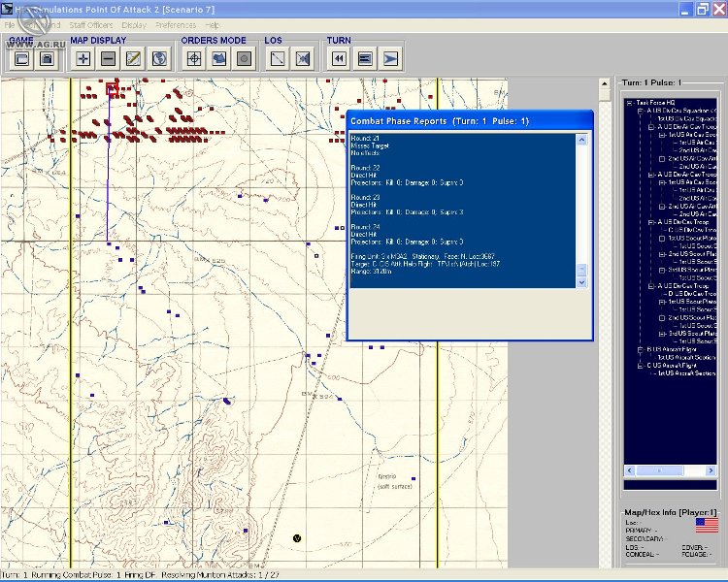
Task: Collapse the Task Force HQ tree node
Action: pos(630,103)
